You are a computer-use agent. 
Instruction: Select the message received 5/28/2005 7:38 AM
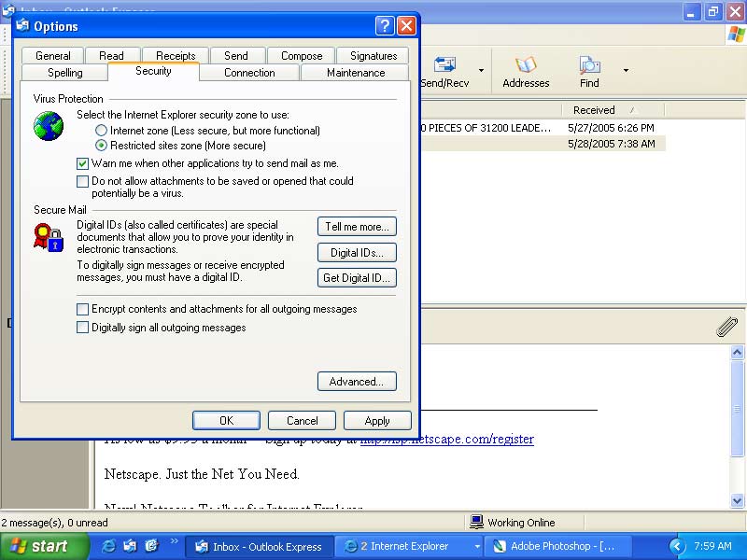(x=543, y=144)
